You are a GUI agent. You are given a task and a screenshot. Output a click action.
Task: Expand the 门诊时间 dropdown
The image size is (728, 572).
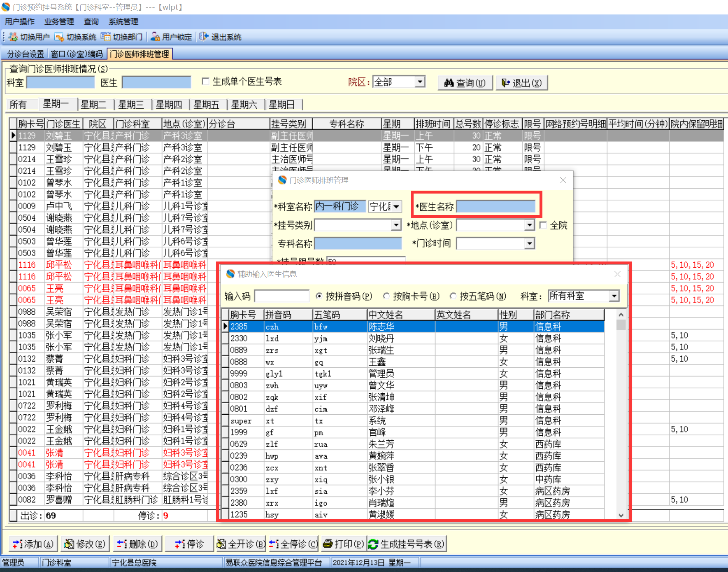click(530, 243)
